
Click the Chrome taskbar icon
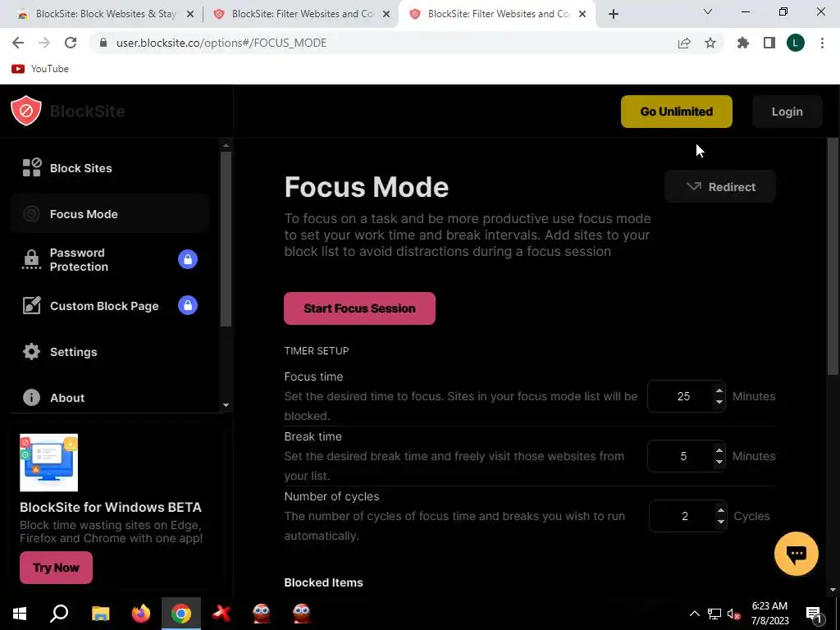pyautogui.click(x=181, y=614)
